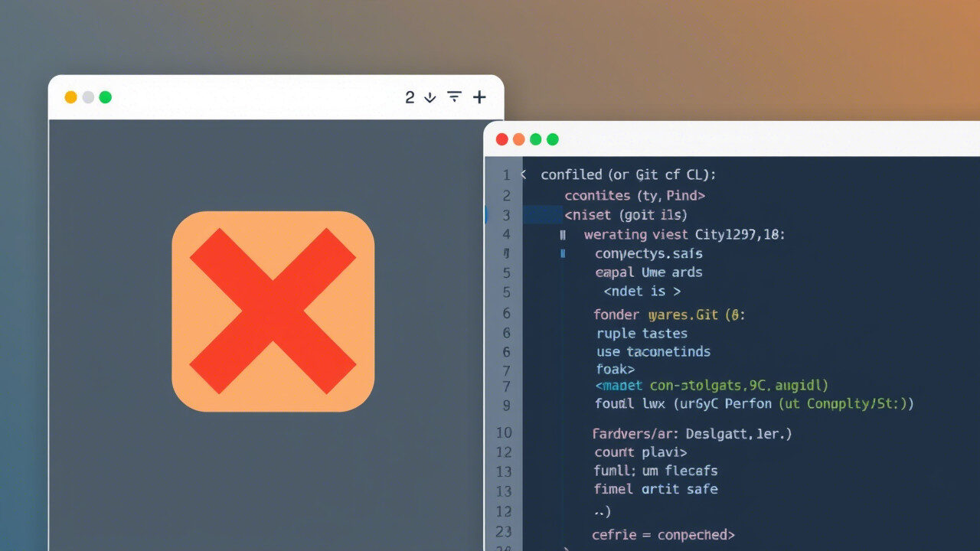The width and height of the screenshot is (980, 551).
Task: Click line number 23 in editor gutter
Action: point(503,532)
